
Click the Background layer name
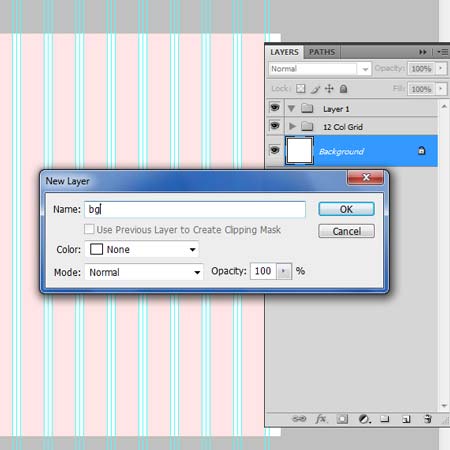(x=341, y=152)
